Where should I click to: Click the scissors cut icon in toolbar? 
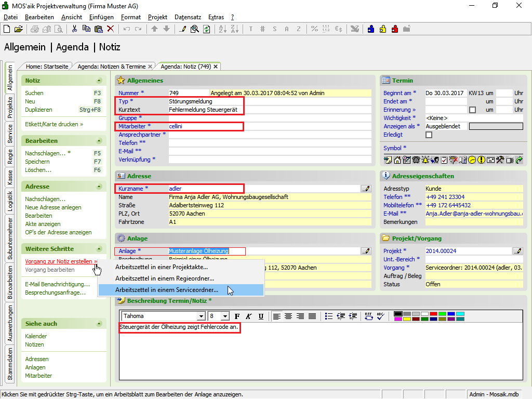pos(75,29)
